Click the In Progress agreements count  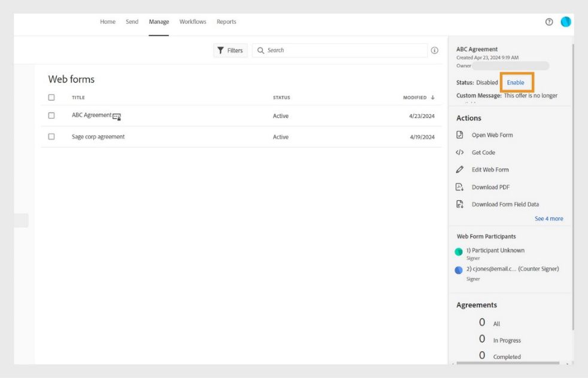(482, 339)
